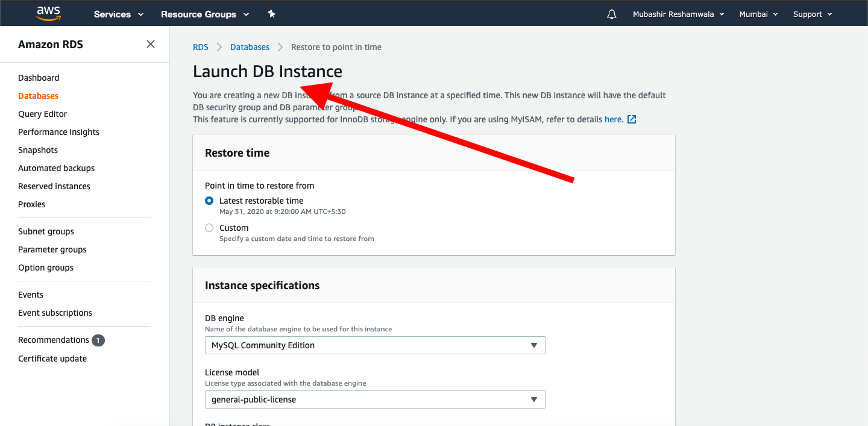Open Certificate update page

coord(52,359)
